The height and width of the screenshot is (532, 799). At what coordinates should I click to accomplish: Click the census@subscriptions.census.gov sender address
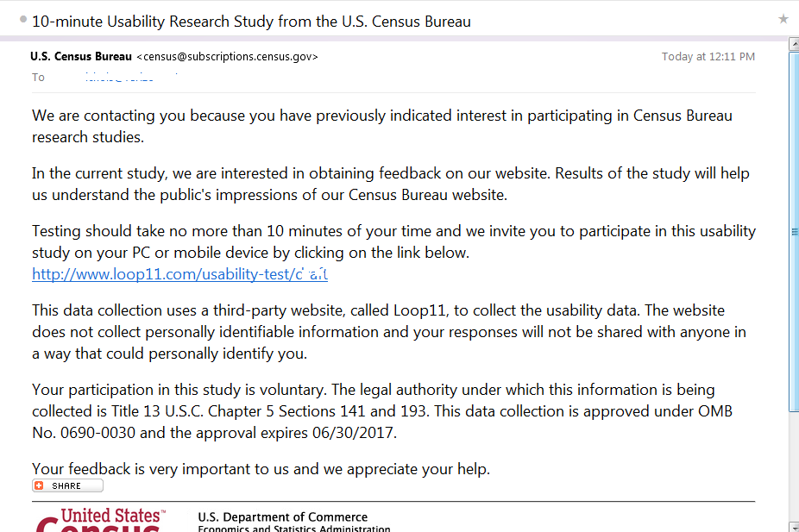(x=227, y=57)
